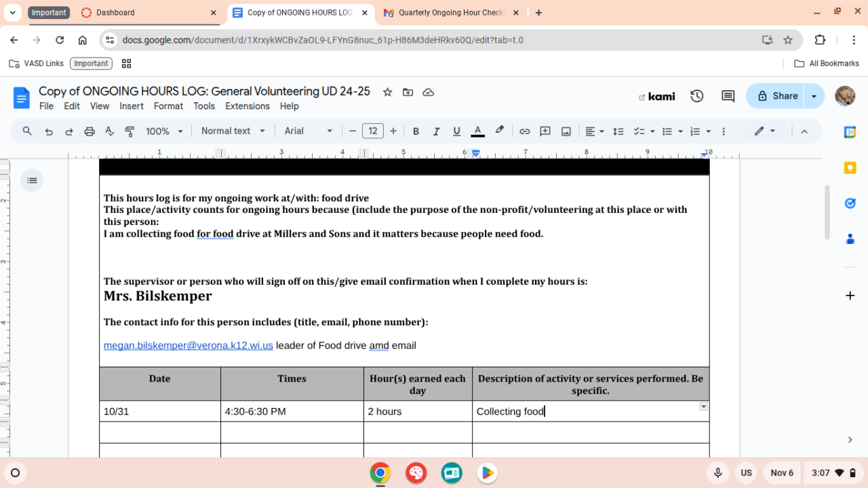The width and height of the screenshot is (868, 488).
Task: Click the Share button
Action: [775, 96]
